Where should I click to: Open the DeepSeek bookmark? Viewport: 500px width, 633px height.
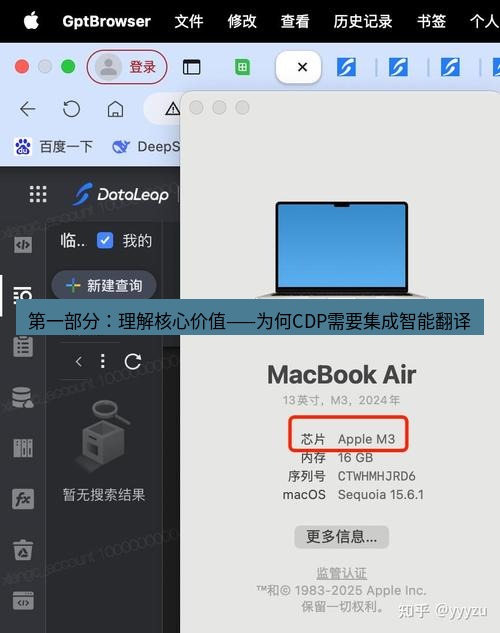click(x=146, y=147)
